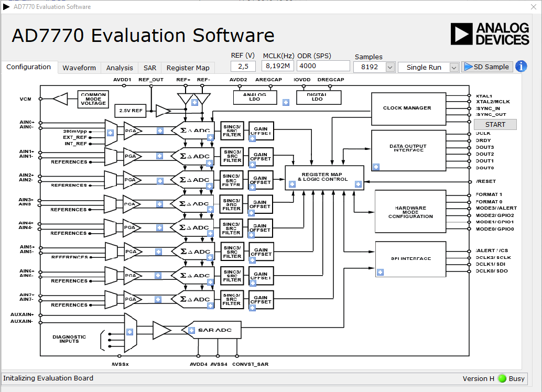Open the blue info icon
This screenshot has height=392, width=542.
coord(521,66)
